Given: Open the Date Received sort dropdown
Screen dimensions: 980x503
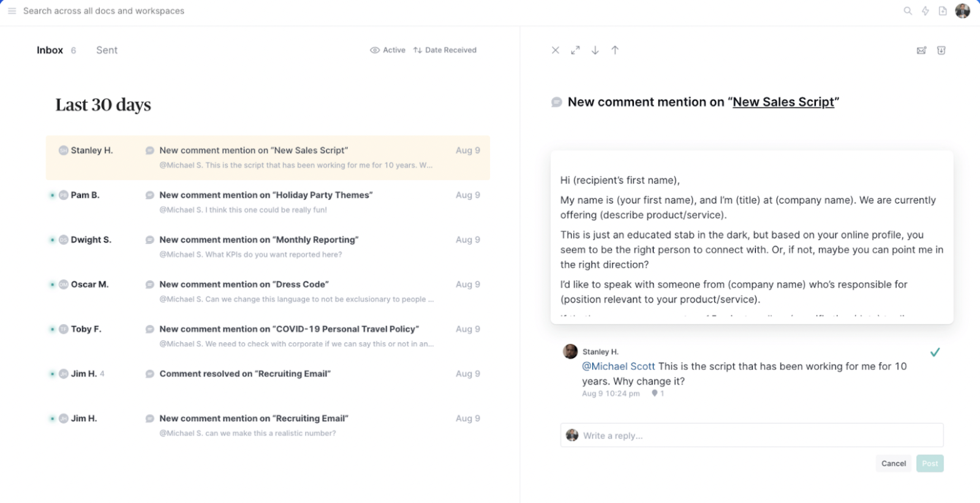Looking at the screenshot, I should click(445, 50).
